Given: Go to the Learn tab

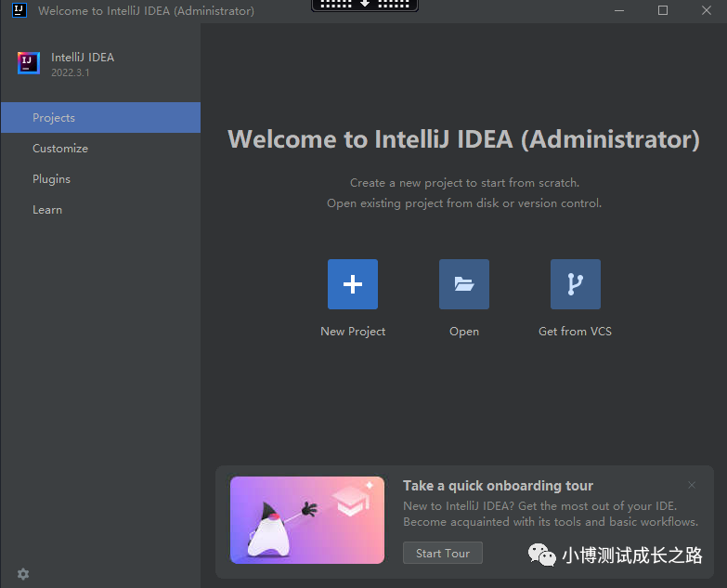Looking at the screenshot, I should point(100,210).
